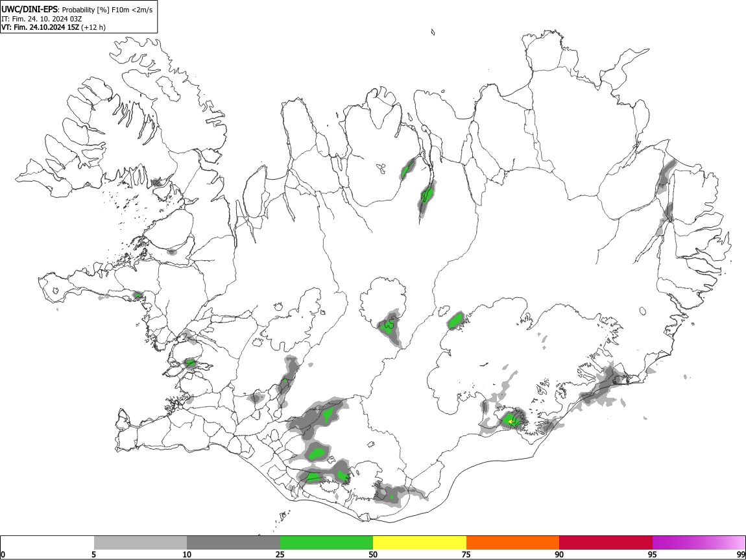Click the white 0-5 legend swatch
The height and width of the screenshot is (560, 746).
pos(47,542)
